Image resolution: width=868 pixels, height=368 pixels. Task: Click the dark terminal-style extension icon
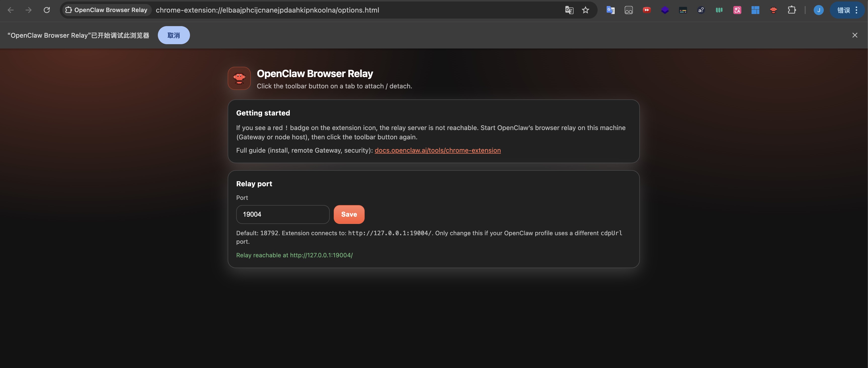coord(683,10)
